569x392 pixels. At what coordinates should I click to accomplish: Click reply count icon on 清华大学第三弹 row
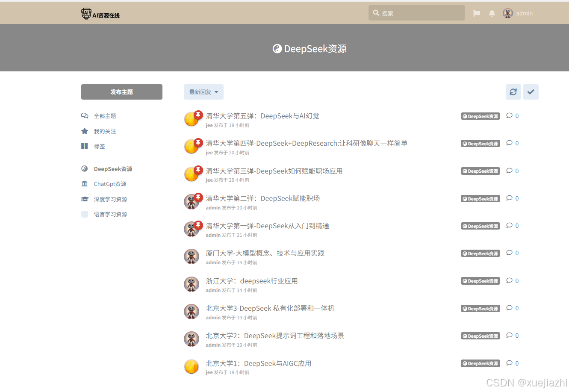[x=509, y=171]
